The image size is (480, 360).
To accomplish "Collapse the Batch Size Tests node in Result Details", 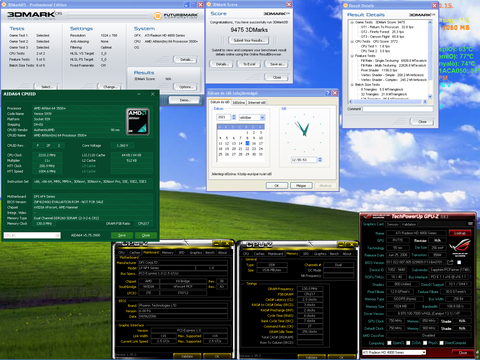I will (352, 85).
